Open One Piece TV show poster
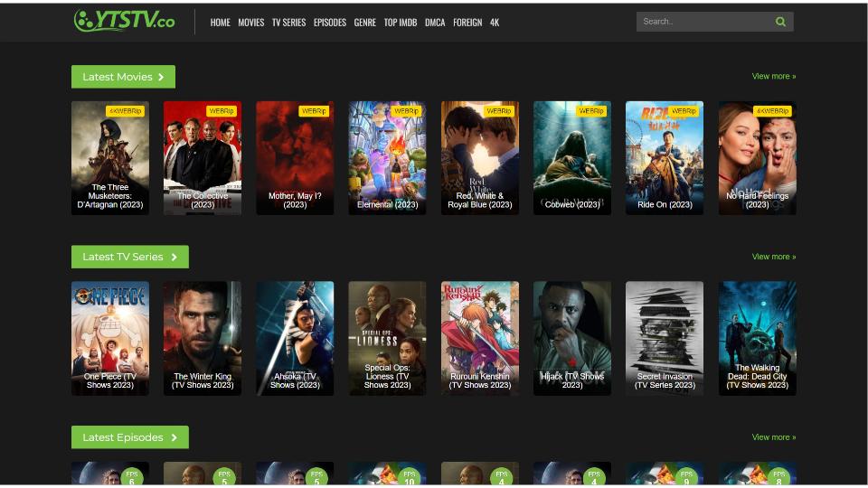This screenshot has width=868, height=488. click(110, 338)
